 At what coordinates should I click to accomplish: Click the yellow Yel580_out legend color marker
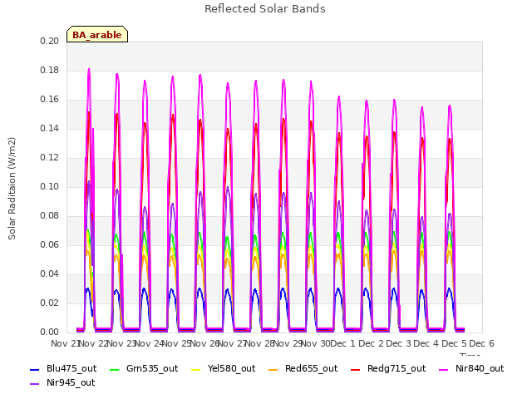[196, 369]
